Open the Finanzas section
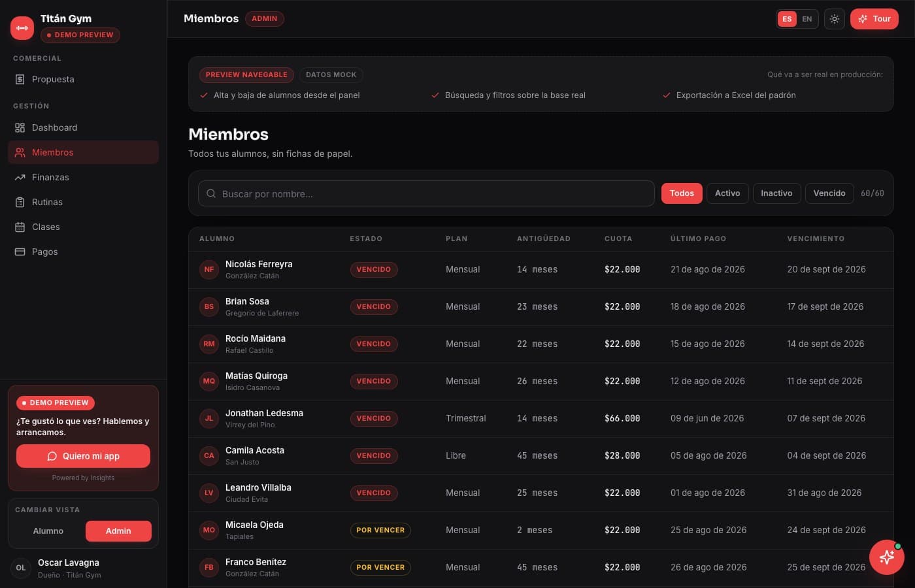This screenshot has width=915, height=588. (83, 177)
